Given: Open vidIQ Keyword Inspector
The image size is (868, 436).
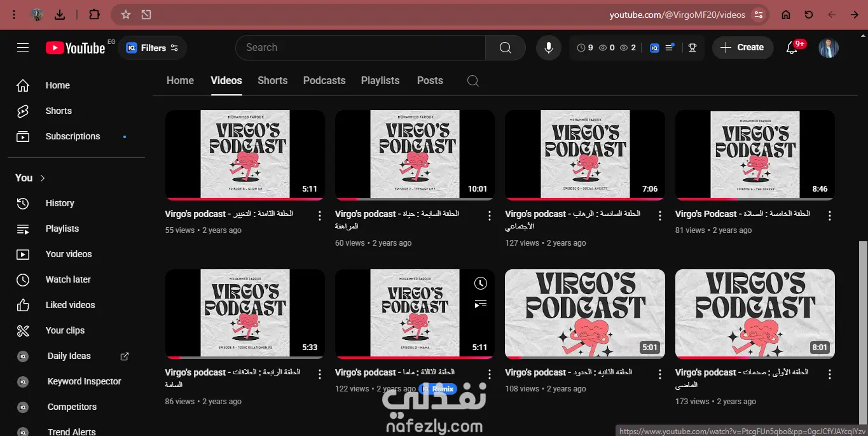Looking at the screenshot, I should [x=76, y=381].
